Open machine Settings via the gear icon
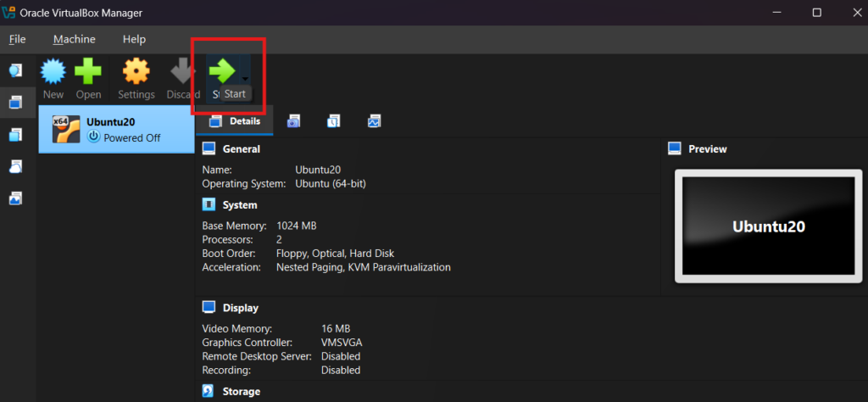This screenshot has height=402, width=868. click(136, 71)
